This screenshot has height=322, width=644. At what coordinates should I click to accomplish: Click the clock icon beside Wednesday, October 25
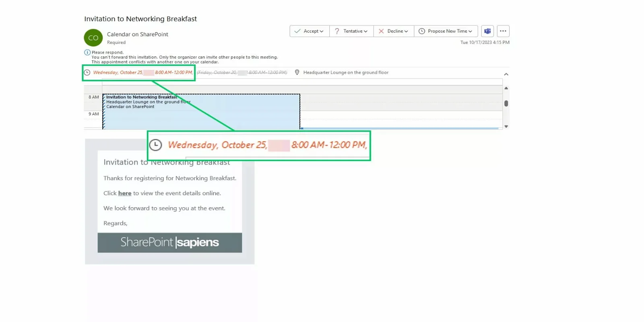point(87,72)
